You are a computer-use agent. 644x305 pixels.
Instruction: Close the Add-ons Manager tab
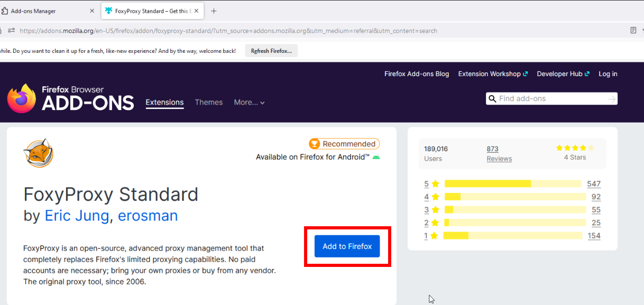pos(91,11)
